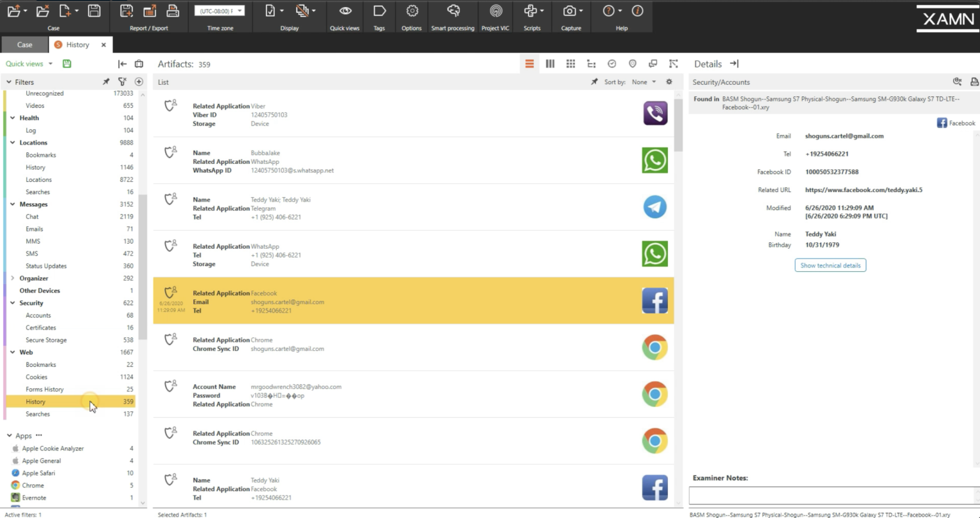Image resolution: width=980 pixels, height=518 pixels.
Task: Open the Sort by None dropdown
Action: pos(643,82)
